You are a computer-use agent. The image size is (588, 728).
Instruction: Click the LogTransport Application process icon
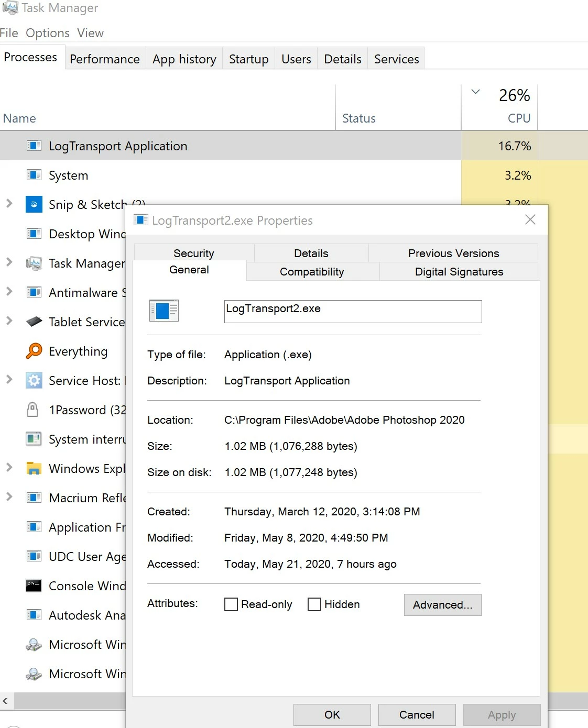tap(34, 146)
